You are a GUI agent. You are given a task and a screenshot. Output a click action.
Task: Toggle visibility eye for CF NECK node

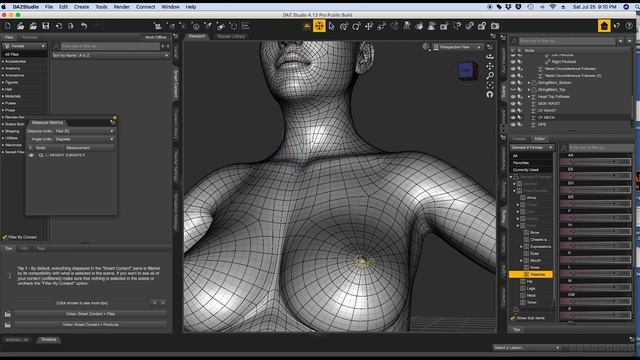coord(513,118)
